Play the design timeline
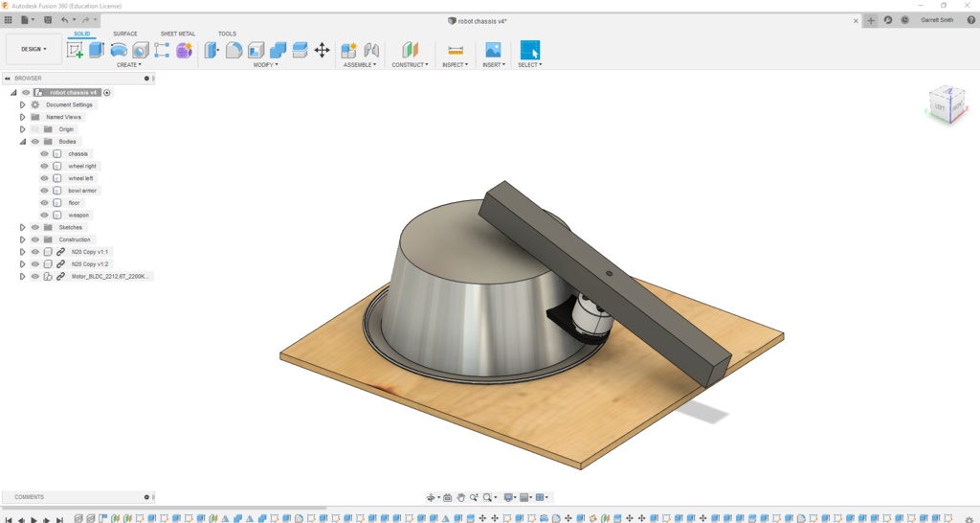Viewport: 980px width, 523px height. (x=33, y=519)
